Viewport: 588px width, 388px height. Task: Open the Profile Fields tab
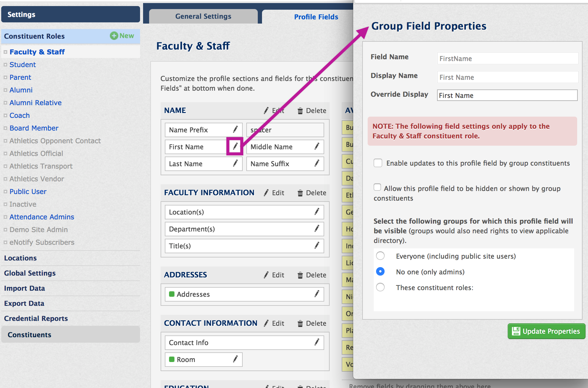(316, 17)
